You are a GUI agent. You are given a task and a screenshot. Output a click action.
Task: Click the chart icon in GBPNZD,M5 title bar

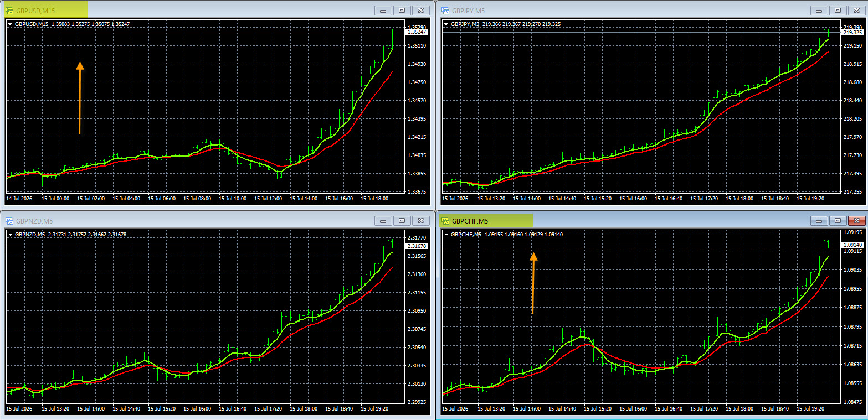(9, 221)
